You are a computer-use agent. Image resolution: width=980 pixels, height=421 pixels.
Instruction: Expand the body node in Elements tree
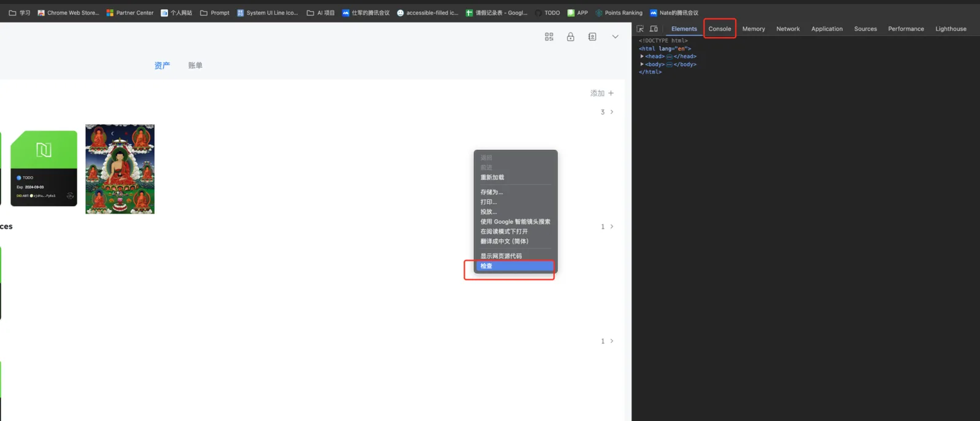click(x=642, y=64)
